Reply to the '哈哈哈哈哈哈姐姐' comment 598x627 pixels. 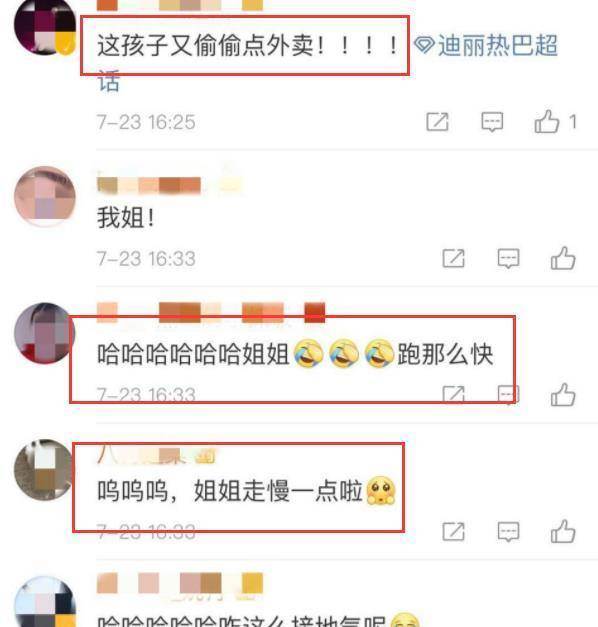click(508, 395)
